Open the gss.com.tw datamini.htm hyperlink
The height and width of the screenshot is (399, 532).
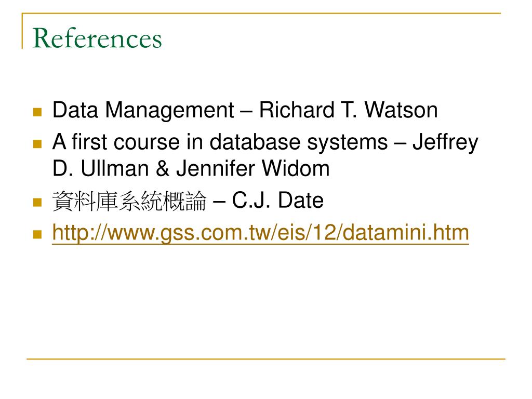(260, 233)
